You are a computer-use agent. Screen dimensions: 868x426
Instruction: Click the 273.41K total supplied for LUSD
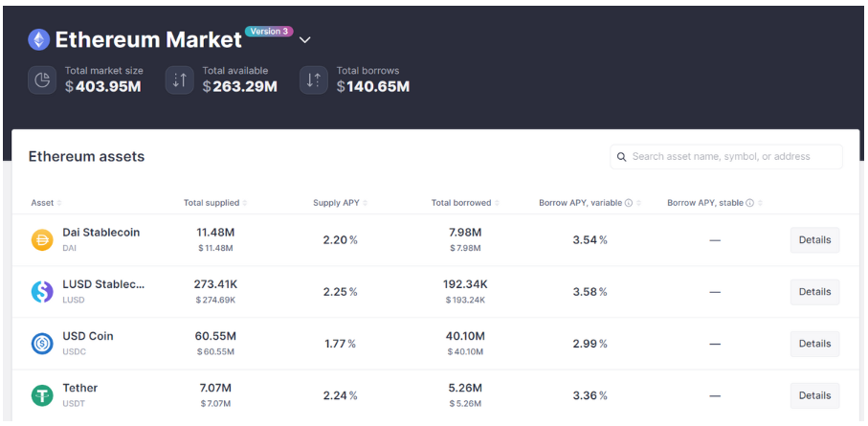pyautogui.click(x=215, y=284)
